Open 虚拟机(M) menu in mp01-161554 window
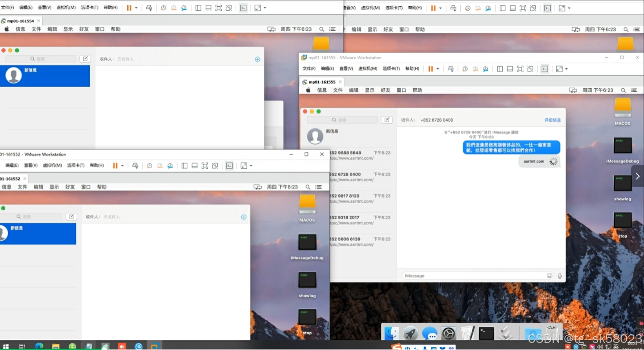This screenshot has height=350, width=644. [66, 7]
